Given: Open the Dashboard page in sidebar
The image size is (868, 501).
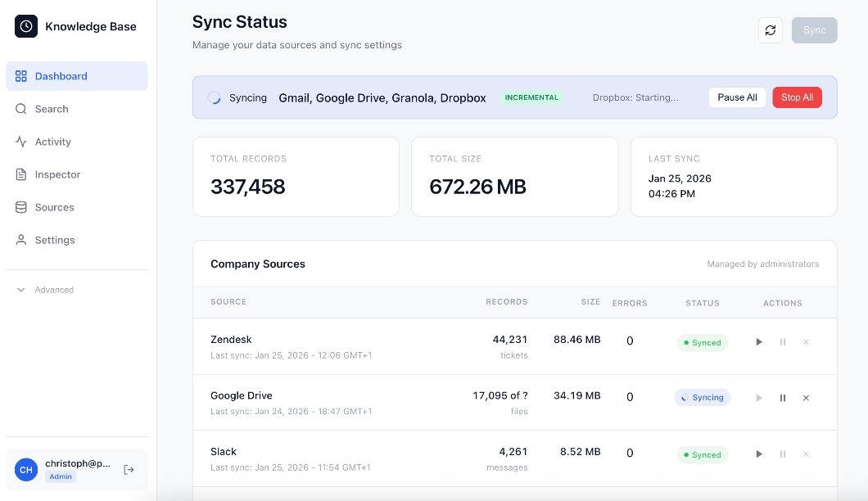Looking at the screenshot, I should (76, 76).
